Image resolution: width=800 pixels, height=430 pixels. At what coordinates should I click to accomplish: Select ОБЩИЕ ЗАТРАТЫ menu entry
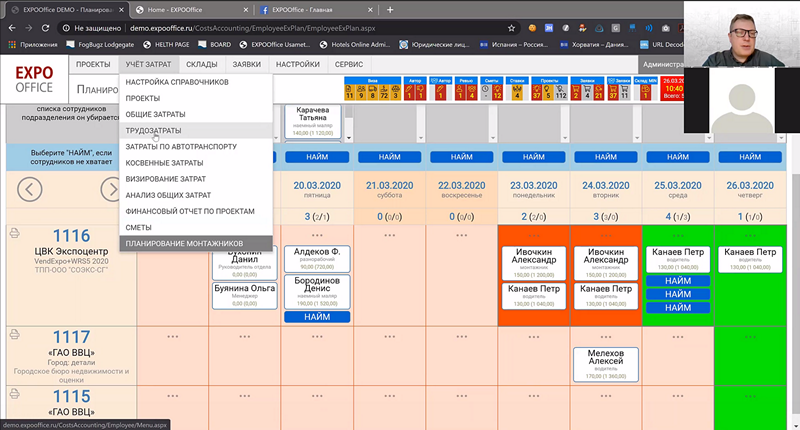click(196, 114)
